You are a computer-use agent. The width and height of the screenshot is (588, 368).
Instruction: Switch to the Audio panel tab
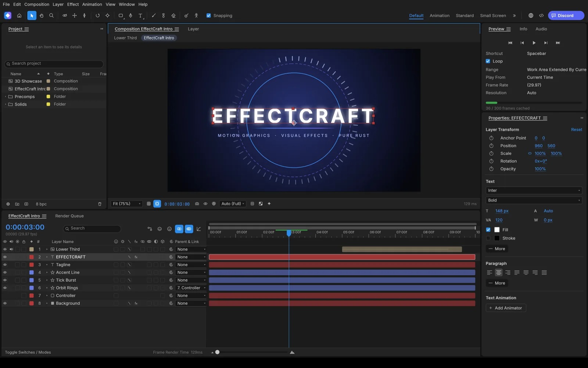(x=541, y=29)
